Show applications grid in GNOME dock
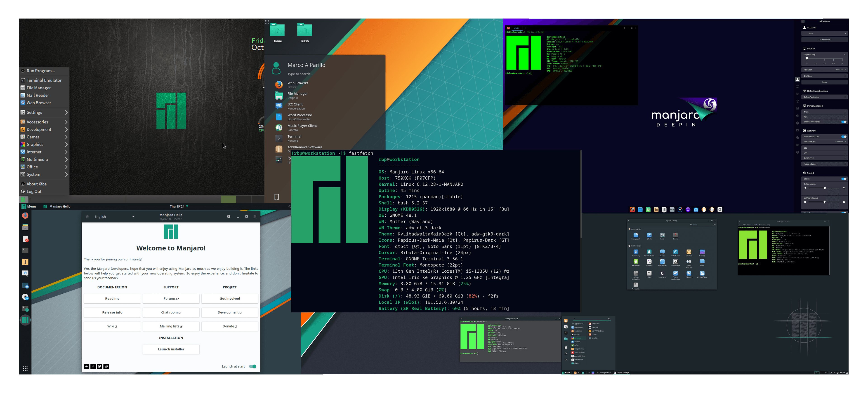868x393 pixels. tap(25, 369)
